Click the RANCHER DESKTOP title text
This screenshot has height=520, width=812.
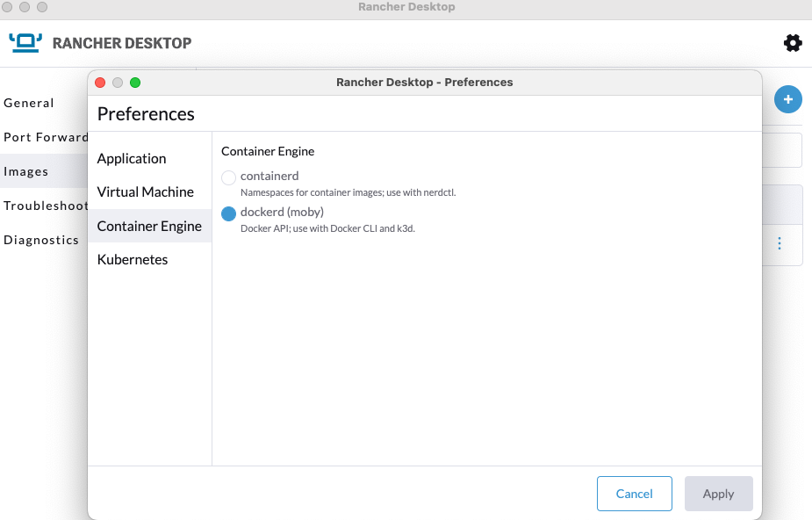pos(122,43)
